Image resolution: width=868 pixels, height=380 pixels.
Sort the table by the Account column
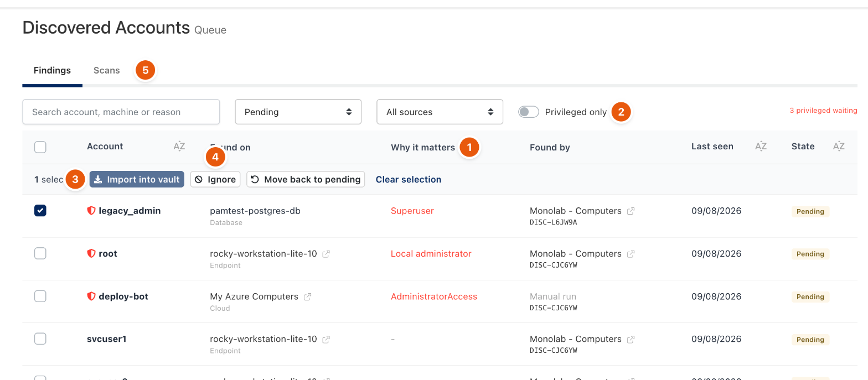tap(179, 147)
